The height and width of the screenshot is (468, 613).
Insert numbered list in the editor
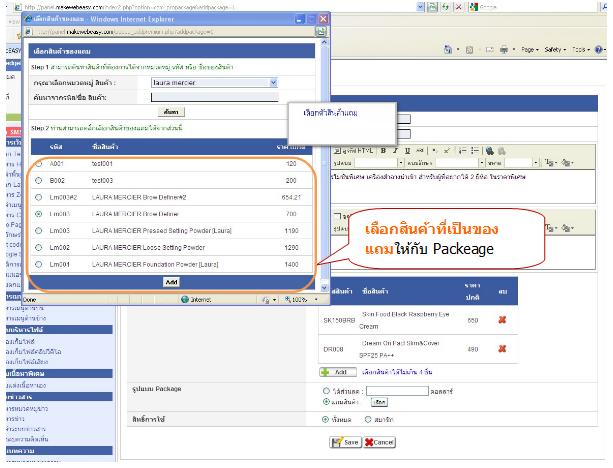pos(462,151)
